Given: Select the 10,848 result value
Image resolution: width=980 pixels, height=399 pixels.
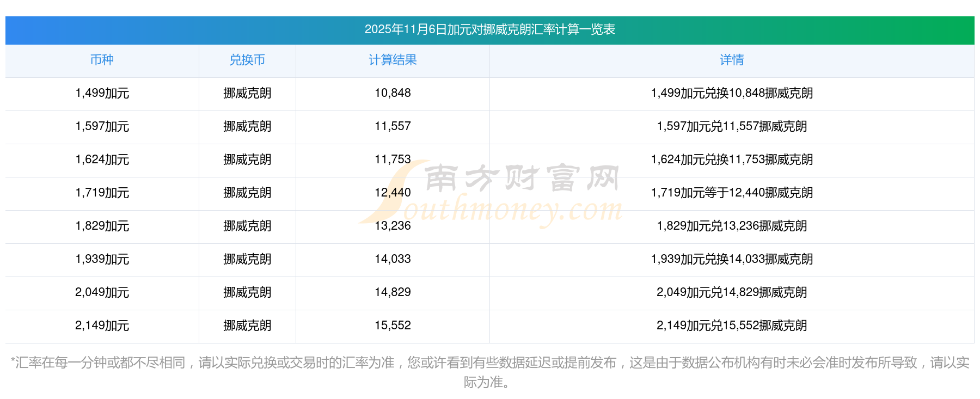Looking at the screenshot, I should 393,93.
